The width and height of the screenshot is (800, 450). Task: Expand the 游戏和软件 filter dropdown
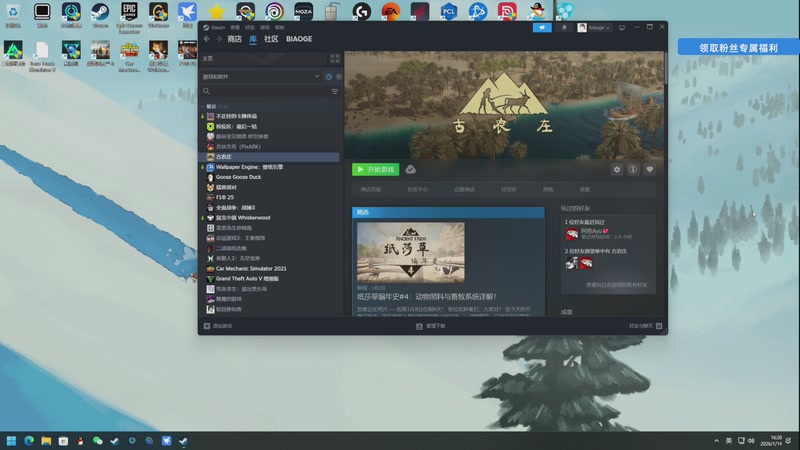(261, 77)
